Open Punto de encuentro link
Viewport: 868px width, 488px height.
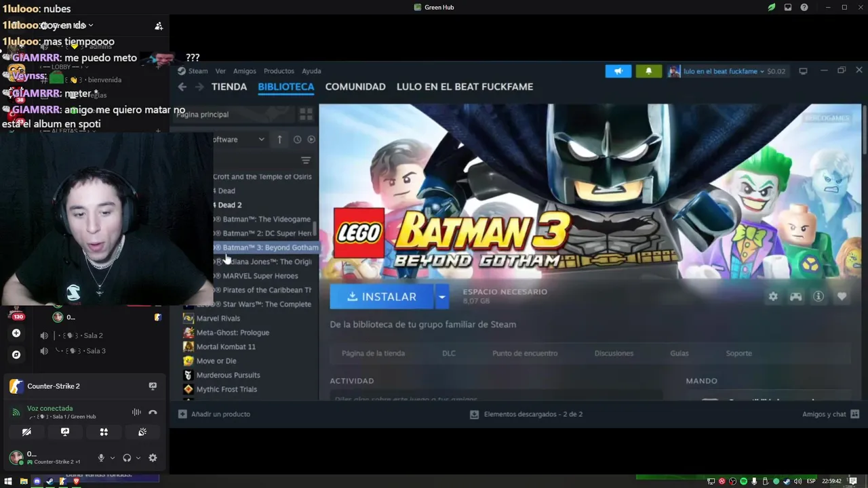pyautogui.click(x=525, y=353)
